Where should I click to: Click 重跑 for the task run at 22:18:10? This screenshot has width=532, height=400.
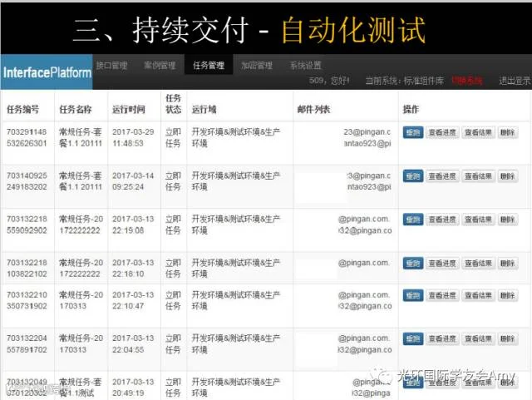point(413,263)
